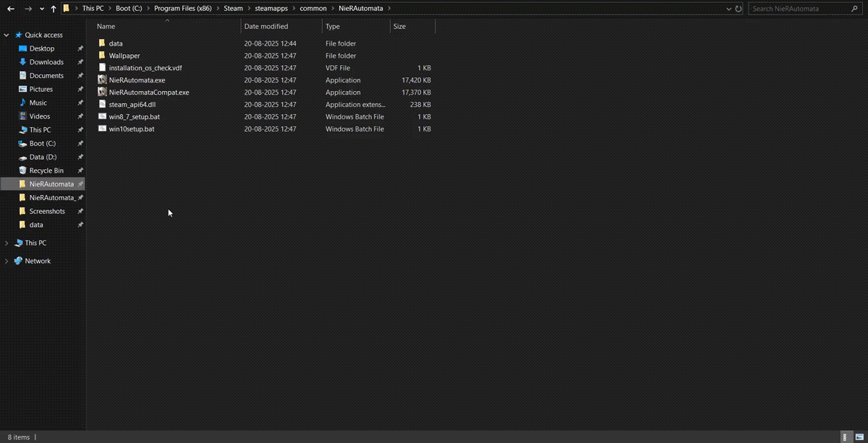Click 'NieRAutomata.exe' file name

[137, 80]
